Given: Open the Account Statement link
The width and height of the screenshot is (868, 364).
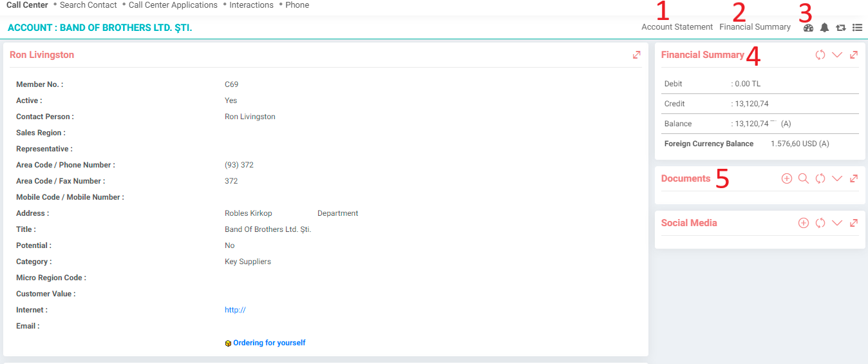Looking at the screenshot, I should click(x=677, y=27).
